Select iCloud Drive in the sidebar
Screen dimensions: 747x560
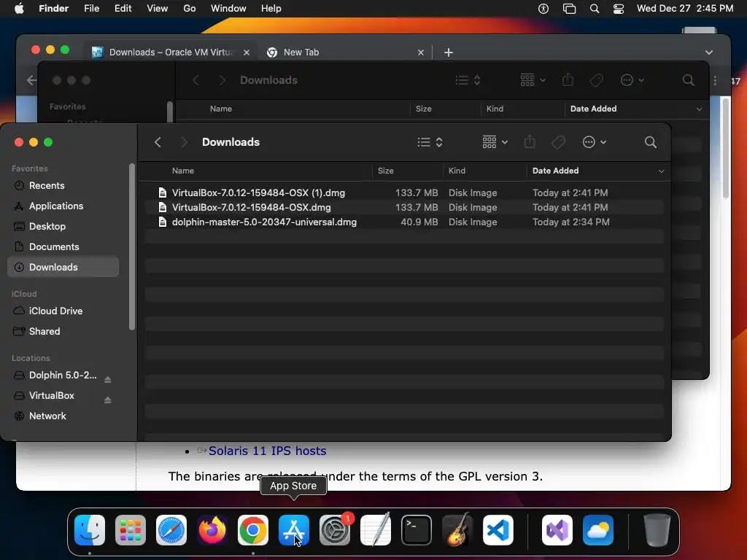point(63,311)
